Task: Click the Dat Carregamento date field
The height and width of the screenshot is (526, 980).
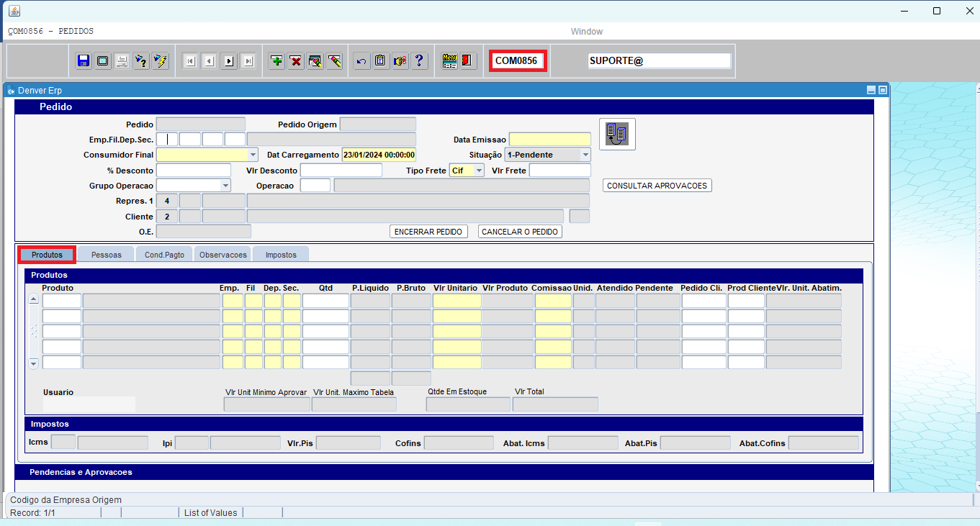Action: tap(379, 155)
